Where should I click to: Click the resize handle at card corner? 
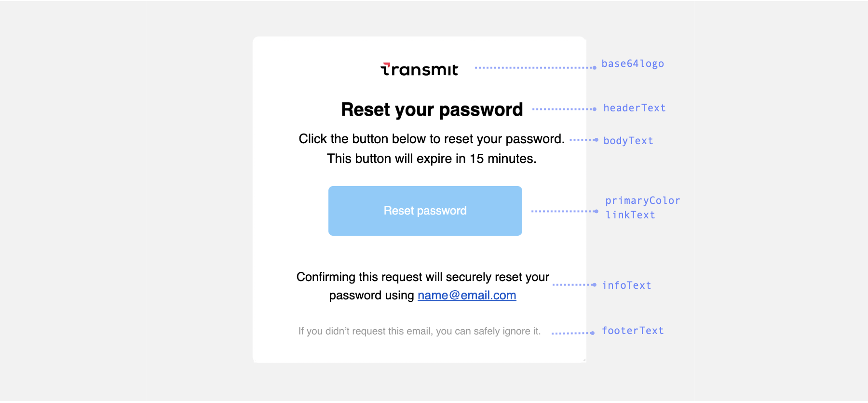(584, 359)
